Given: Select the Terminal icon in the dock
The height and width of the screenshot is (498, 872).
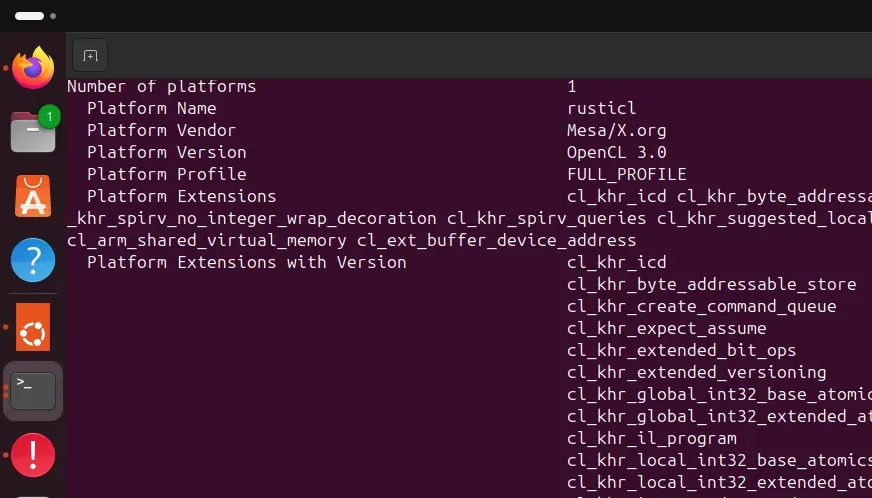Looking at the screenshot, I should tap(33, 391).
